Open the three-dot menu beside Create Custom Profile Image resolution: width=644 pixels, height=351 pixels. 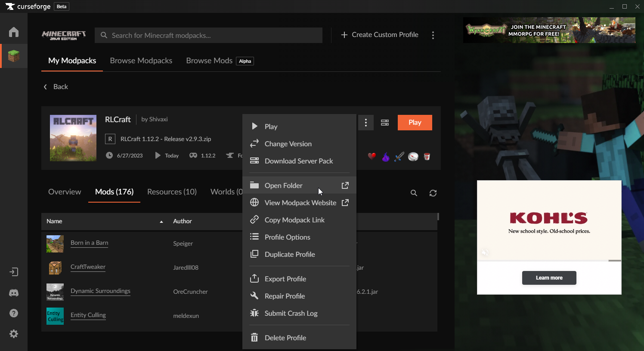[433, 35]
